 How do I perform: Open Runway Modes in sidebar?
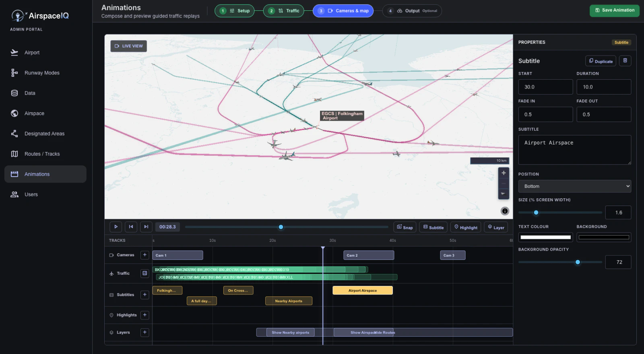(45, 73)
